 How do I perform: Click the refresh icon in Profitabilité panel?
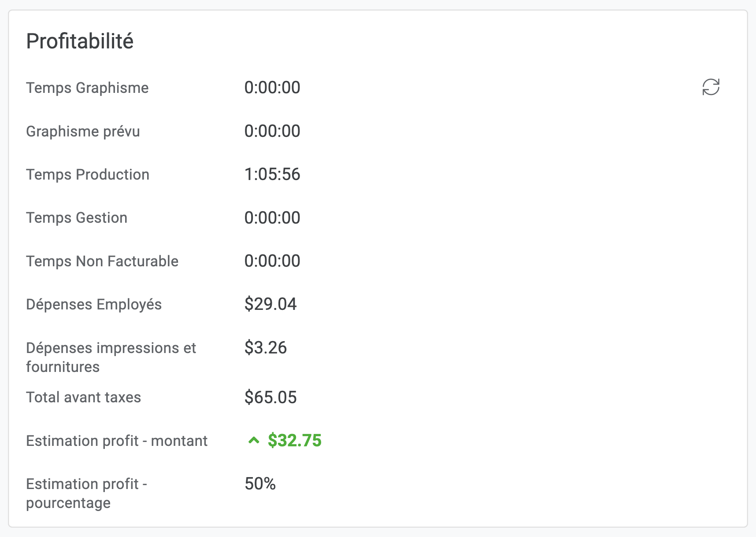[711, 87]
